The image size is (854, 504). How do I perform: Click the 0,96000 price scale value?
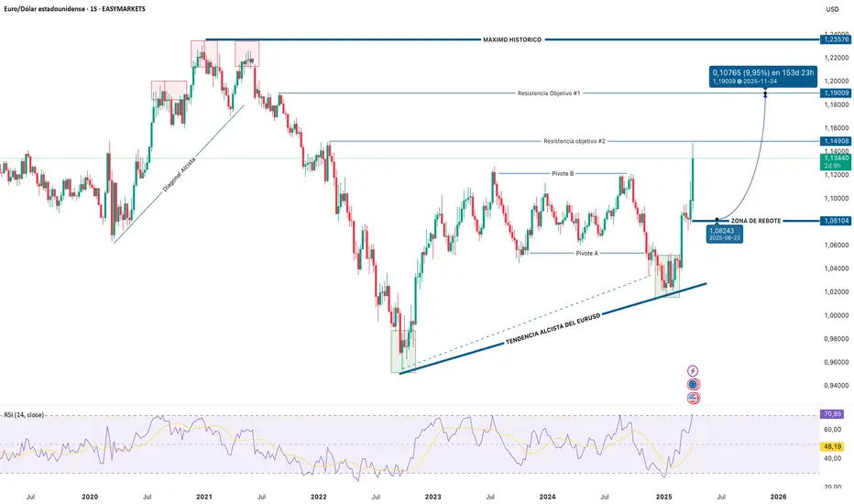click(x=837, y=362)
